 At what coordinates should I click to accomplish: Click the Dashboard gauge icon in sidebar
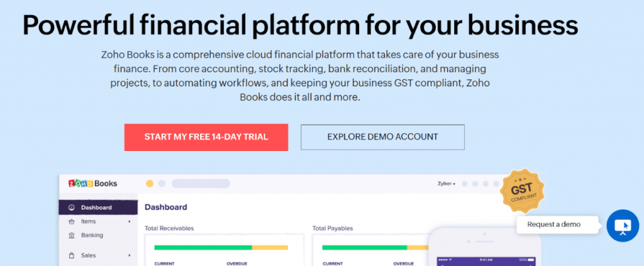(x=72, y=208)
